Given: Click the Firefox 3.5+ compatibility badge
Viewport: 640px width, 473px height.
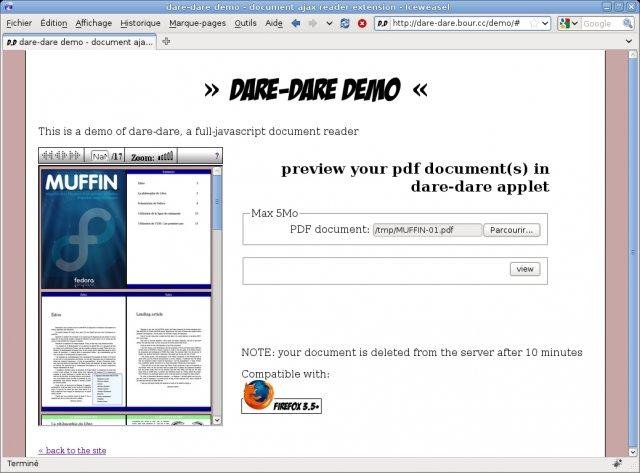Looking at the screenshot, I should (281, 397).
